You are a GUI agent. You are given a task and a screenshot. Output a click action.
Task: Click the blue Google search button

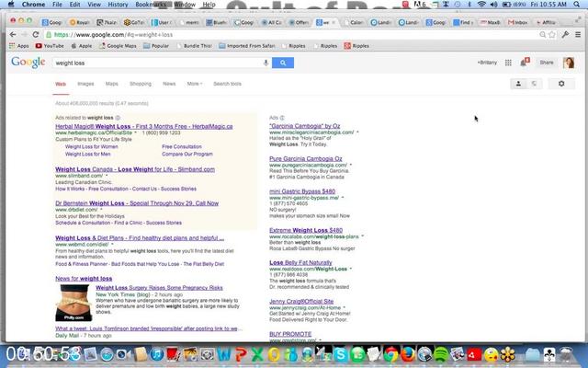click(283, 63)
